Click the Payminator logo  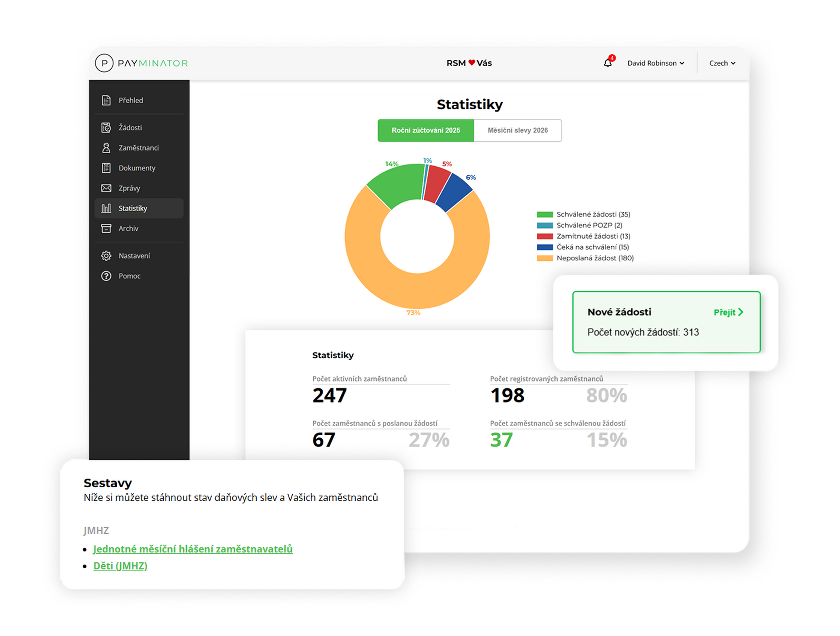pos(141,63)
